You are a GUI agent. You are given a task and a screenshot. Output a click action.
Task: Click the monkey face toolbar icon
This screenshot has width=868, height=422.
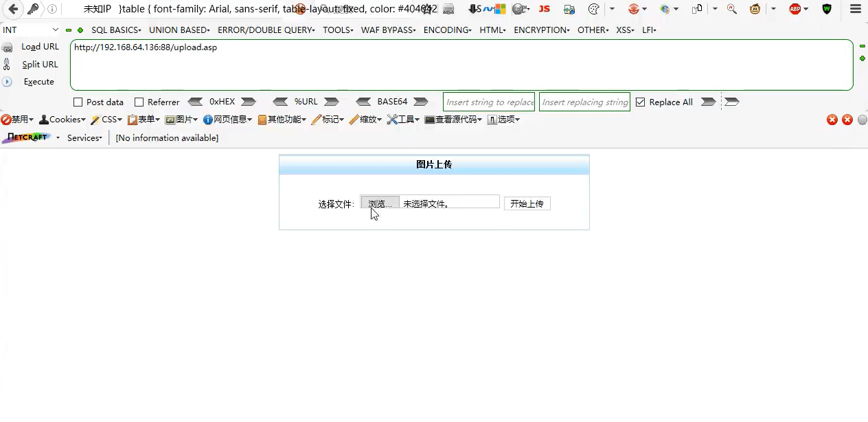pyautogui.click(x=755, y=9)
